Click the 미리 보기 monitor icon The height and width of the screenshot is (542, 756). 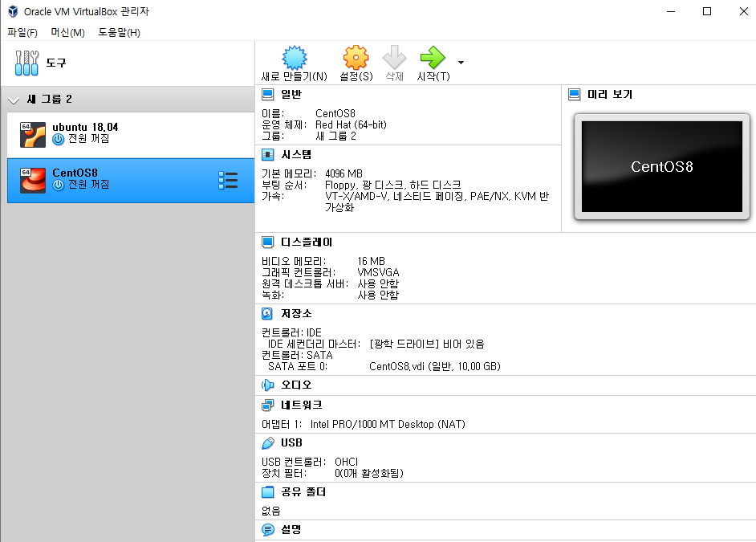[x=575, y=94]
